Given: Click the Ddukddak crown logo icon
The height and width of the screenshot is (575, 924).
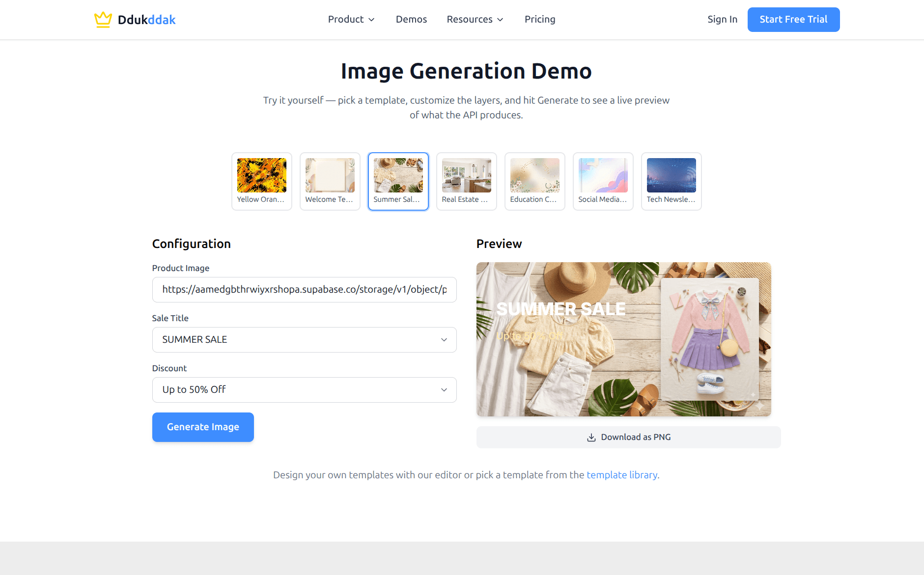Looking at the screenshot, I should pyautogui.click(x=103, y=19).
